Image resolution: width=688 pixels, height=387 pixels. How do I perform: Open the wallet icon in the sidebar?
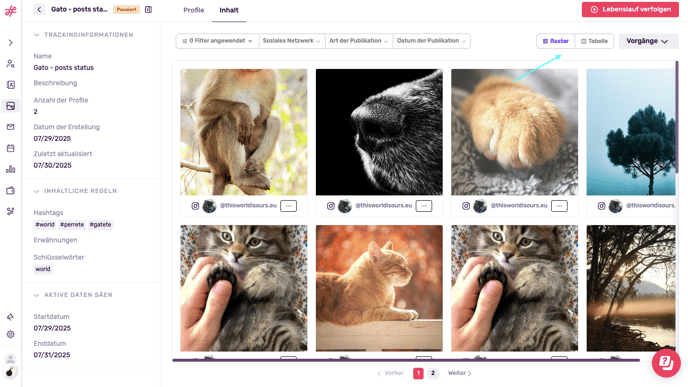click(11, 190)
